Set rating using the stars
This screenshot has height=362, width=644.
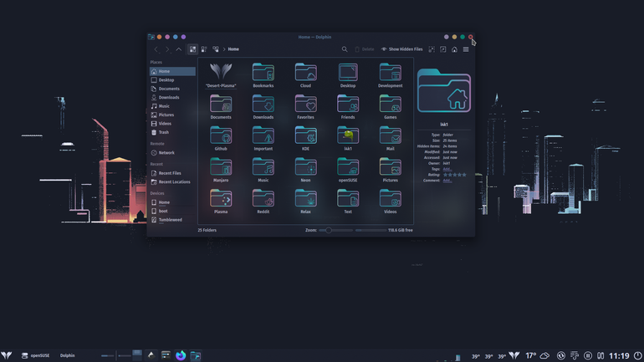(x=455, y=175)
